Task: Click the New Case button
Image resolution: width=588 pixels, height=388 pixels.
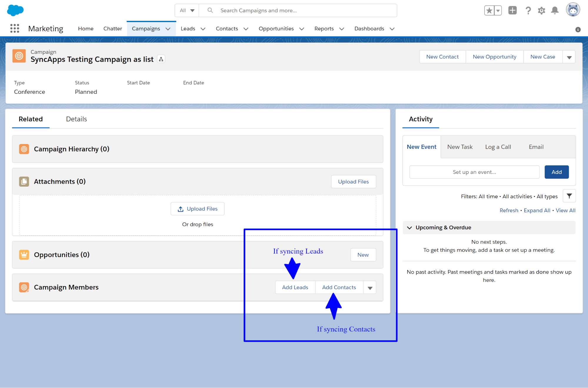Action: pos(543,57)
